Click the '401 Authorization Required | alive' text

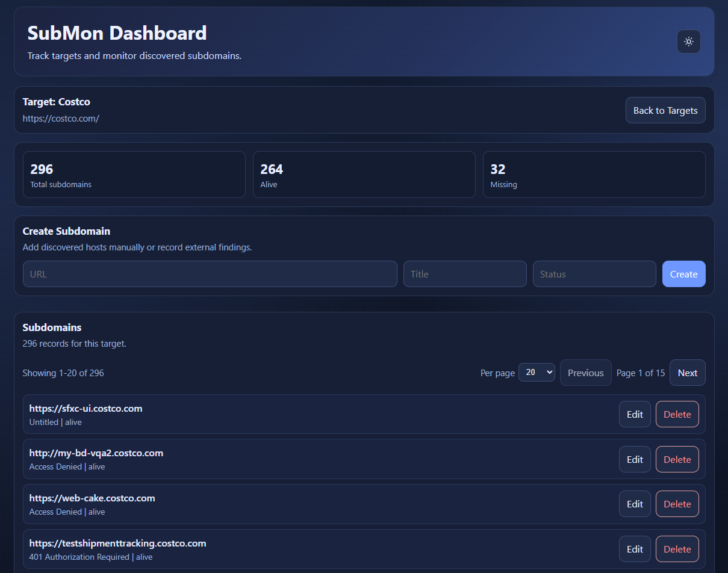pyautogui.click(x=91, y=557)
